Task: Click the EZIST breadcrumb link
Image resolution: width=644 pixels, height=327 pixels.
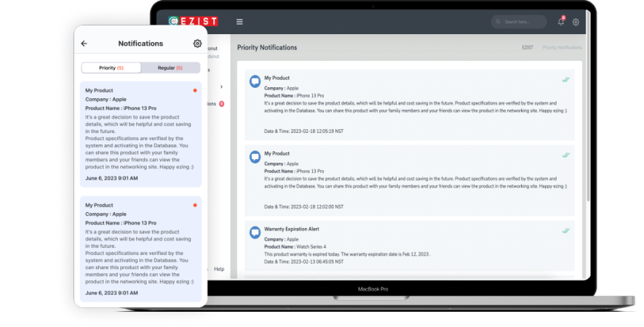Action: tap(528, 47)
